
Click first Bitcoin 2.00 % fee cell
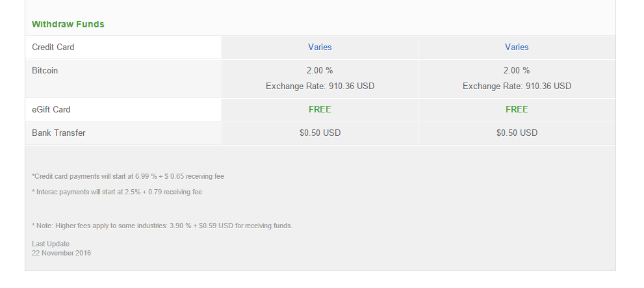coord(320,71)
